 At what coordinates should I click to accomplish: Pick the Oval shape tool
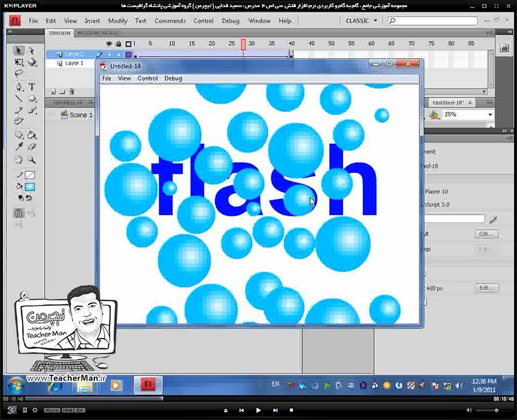[32, 98]
